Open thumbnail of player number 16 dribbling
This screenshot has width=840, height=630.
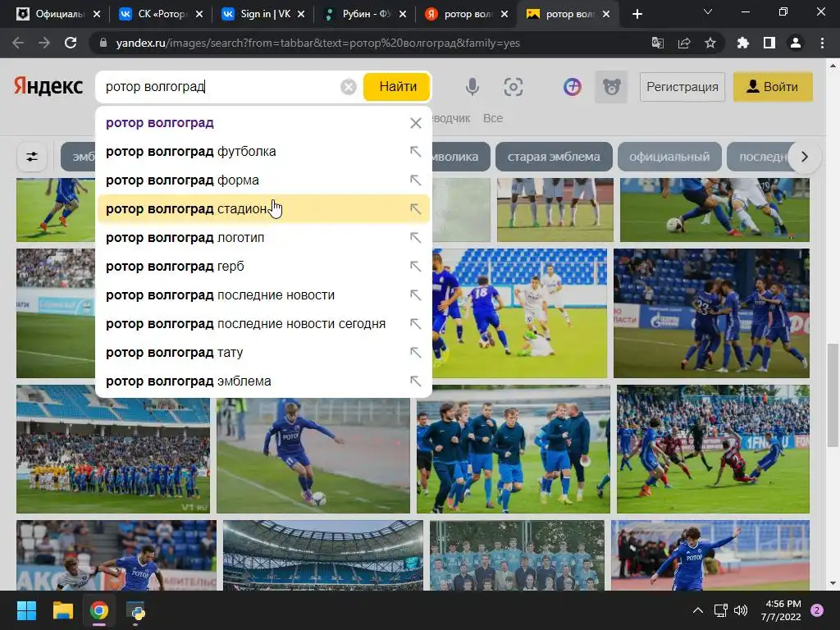[x=519, y=313]
